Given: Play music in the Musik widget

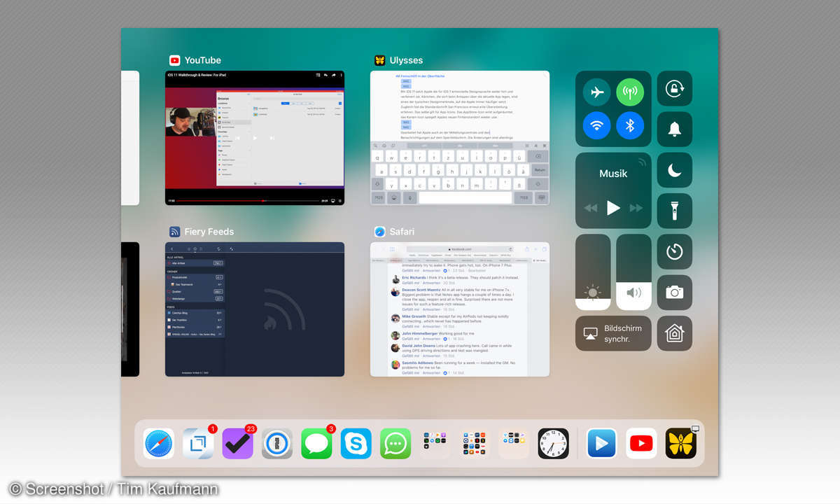Looking at the screenshot, I should click(613, 207).
